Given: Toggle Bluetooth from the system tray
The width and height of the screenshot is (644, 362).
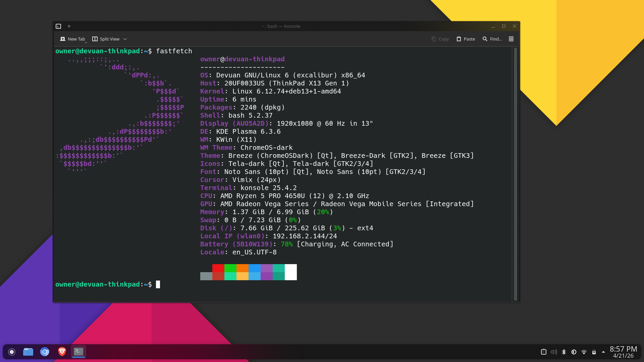Looking at the screenshot, I should 564,352.
